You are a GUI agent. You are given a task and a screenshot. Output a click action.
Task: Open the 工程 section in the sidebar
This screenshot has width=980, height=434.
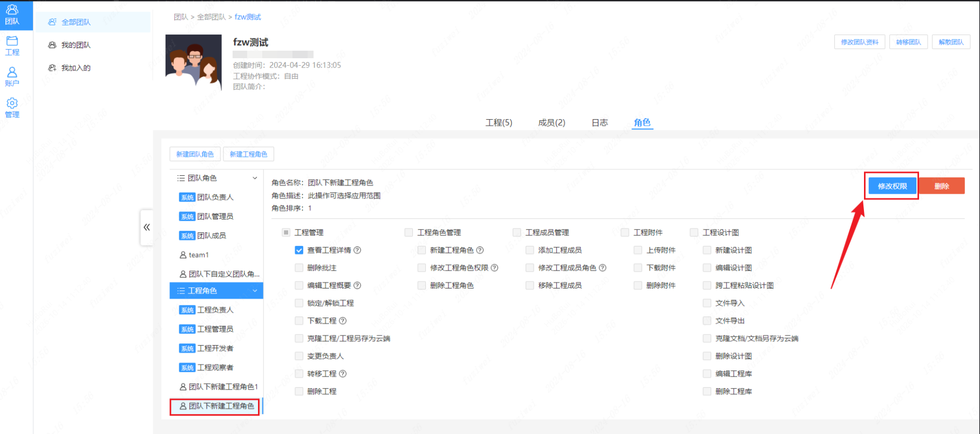(x=12, y=46)
